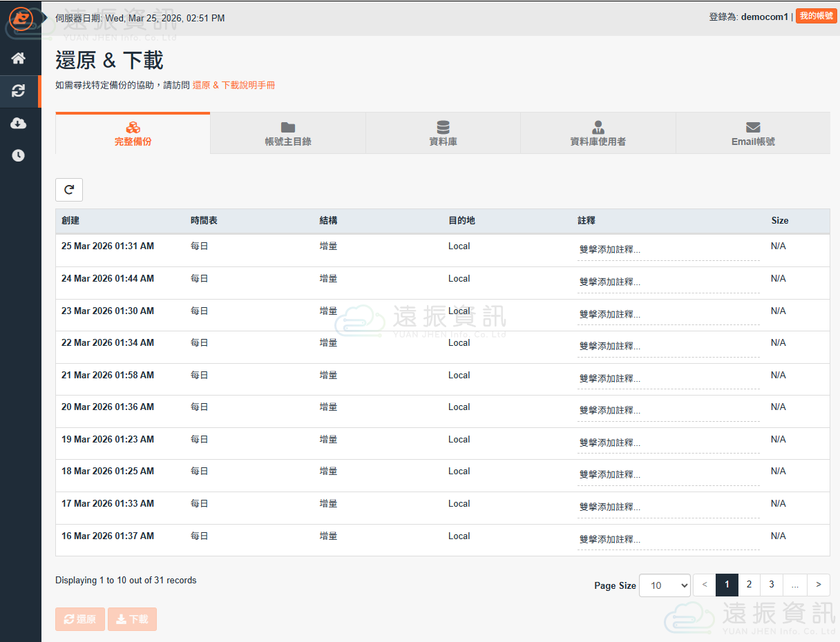Screen dimensions: 840x642
Task: Click the JetBackup logo icon
Action: (x=21, y=18)
